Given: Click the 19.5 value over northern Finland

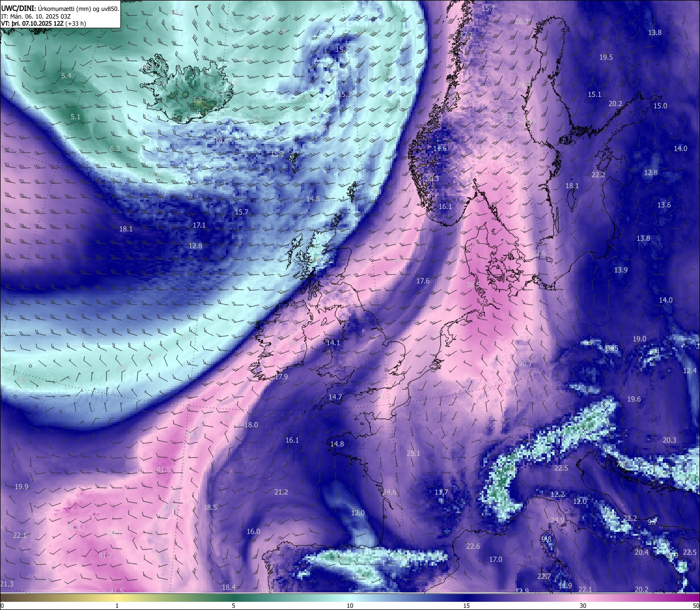Looking at the screenshot, I should (x=606, y=57).
